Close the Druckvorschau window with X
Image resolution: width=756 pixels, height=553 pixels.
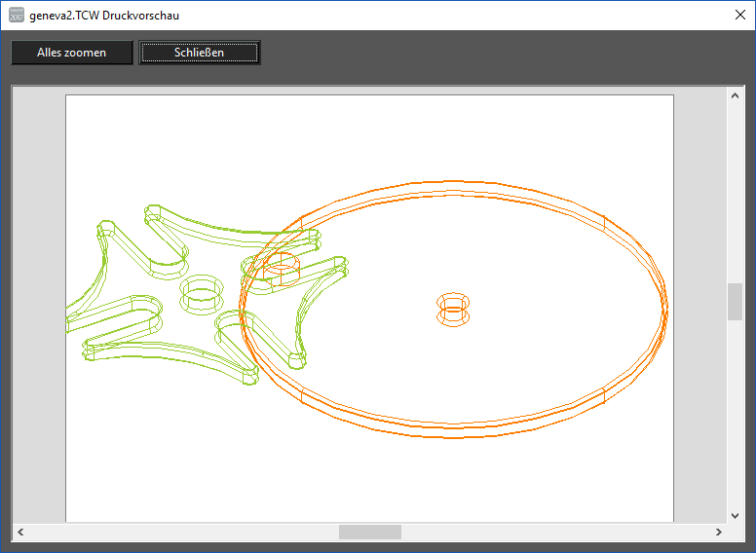pos(738,15)
